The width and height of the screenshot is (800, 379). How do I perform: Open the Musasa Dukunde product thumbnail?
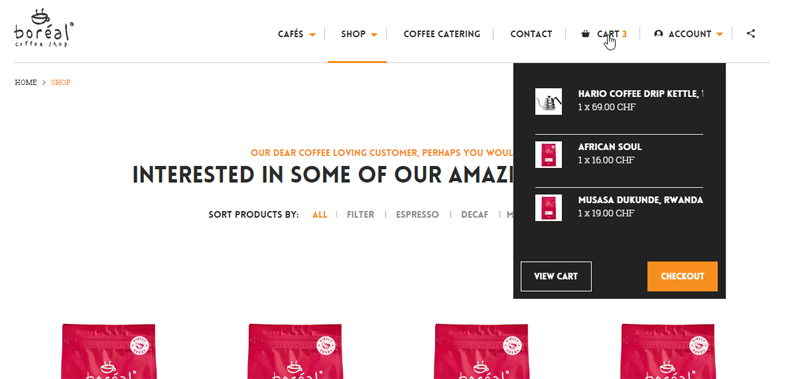tap(548, 207)
